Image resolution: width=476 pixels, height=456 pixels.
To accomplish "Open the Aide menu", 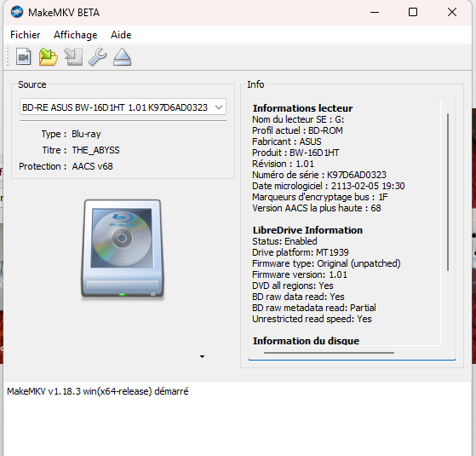I will coord(121,35).
